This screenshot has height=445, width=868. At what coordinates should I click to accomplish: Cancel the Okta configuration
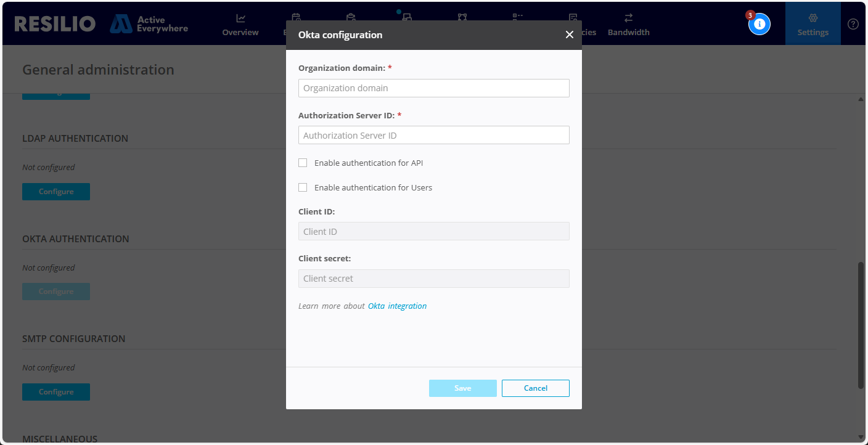(x=535, y=388)
